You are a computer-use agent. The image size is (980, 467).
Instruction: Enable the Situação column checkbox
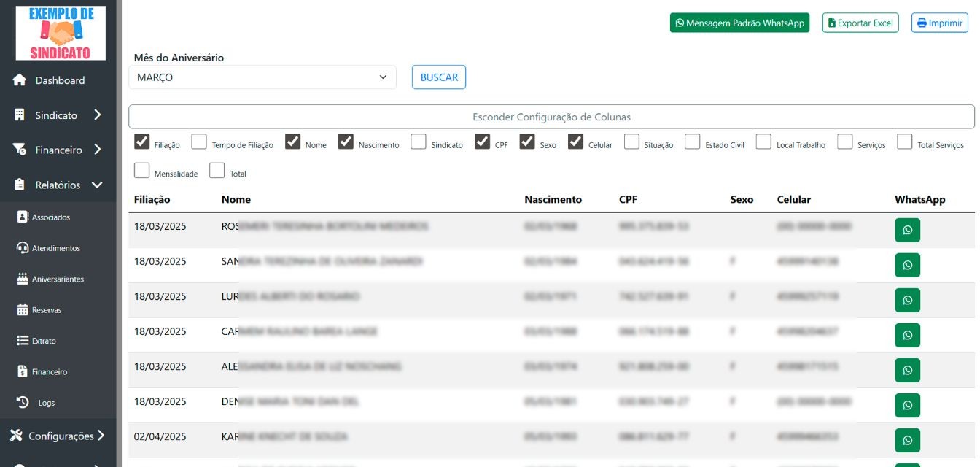(x=631, y=141)
